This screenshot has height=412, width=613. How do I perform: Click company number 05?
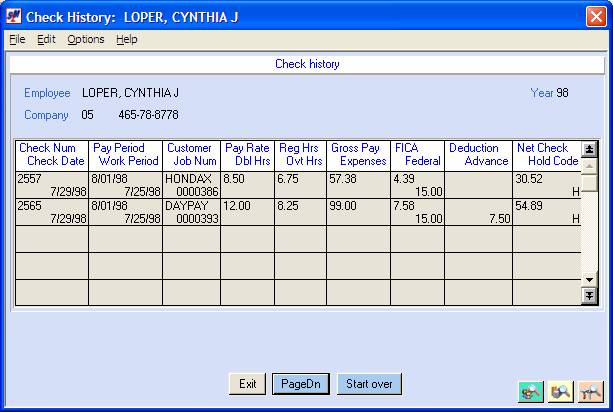pos(87,115)
